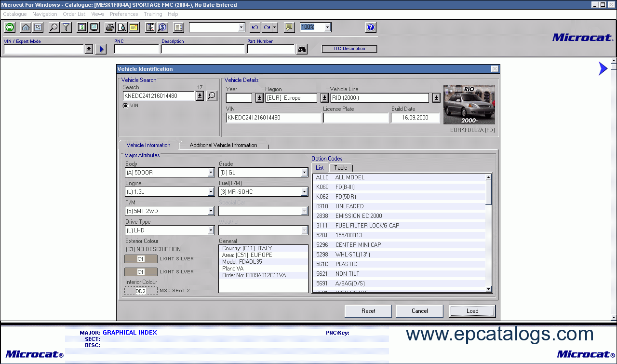Open the yellow comment note icon
Screen dimensions: 617x364
point(289,27)
